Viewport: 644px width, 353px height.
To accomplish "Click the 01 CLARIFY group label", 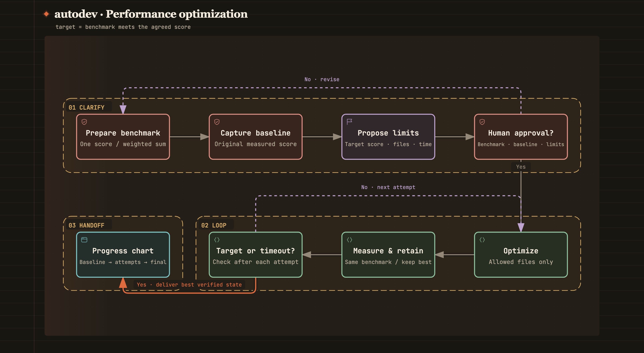I will point(87,107).
